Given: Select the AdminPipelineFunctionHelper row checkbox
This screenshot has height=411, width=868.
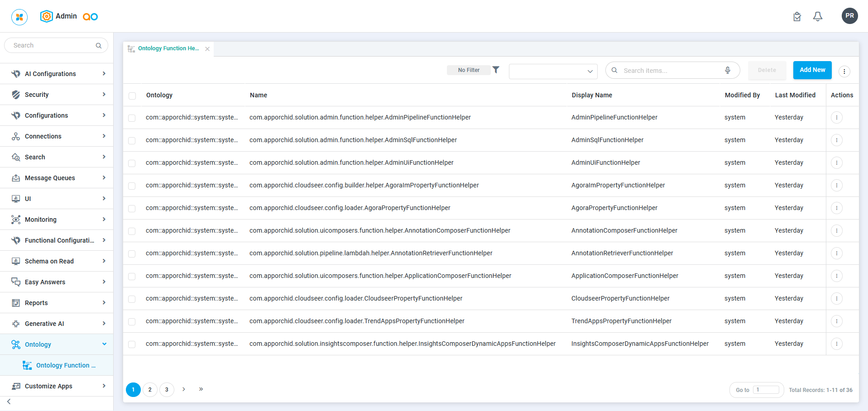Looking at the screenshot, I should pos(132,118).
